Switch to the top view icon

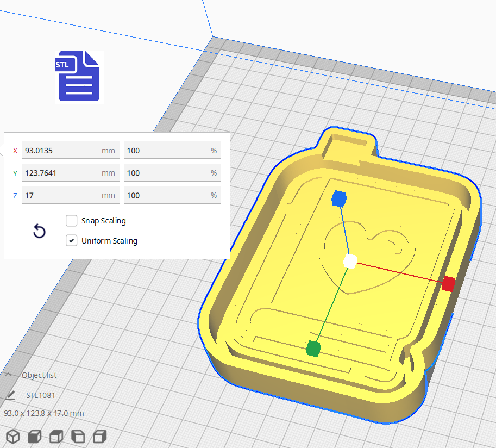point(55,436)
